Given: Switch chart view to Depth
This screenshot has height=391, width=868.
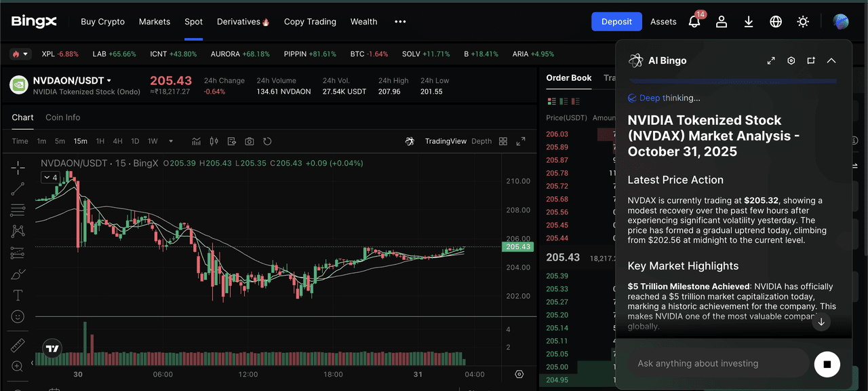Looking at the screenshot, I should 481,141.
